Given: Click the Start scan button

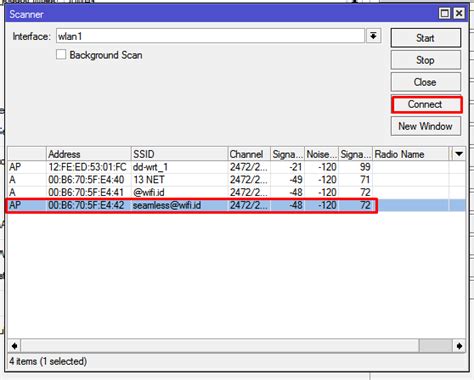Looking at the screenshot, I should 426,38.
